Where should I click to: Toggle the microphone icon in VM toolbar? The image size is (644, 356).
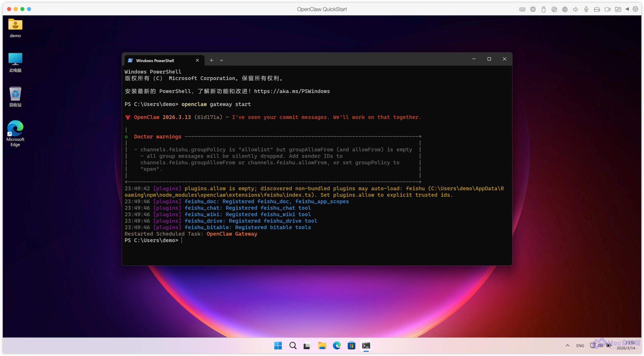586,9
